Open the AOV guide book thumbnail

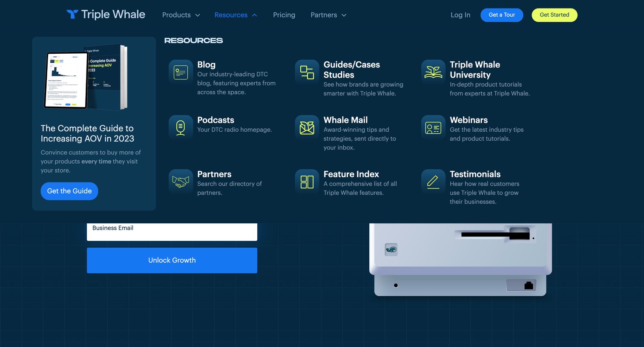click(x=86, y=78)
